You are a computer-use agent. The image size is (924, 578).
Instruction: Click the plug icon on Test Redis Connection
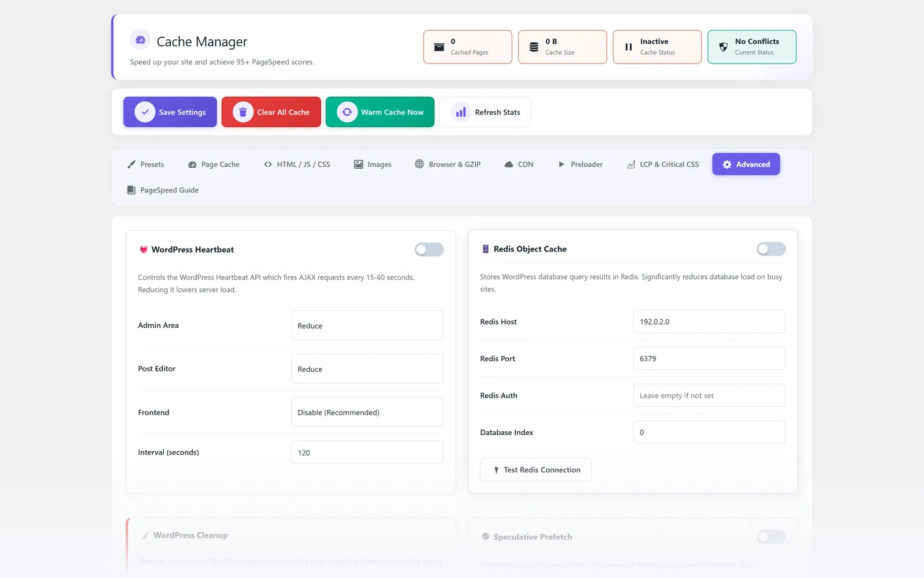(496, 470)
